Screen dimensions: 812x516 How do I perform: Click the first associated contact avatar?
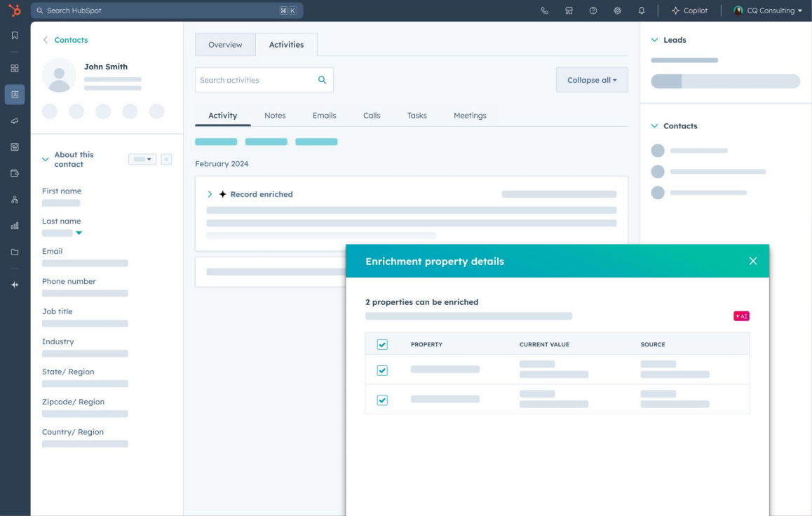658,151
